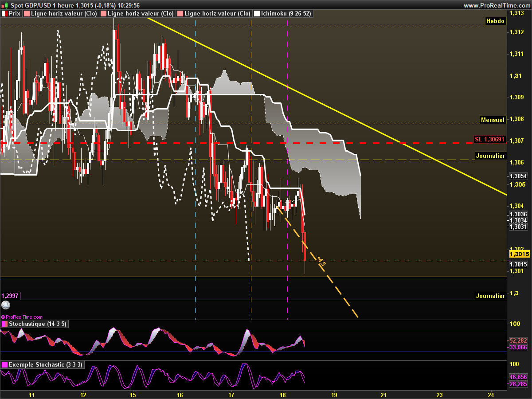
Task: Select the Hebdo pivot label
Action: coord(495,21)
